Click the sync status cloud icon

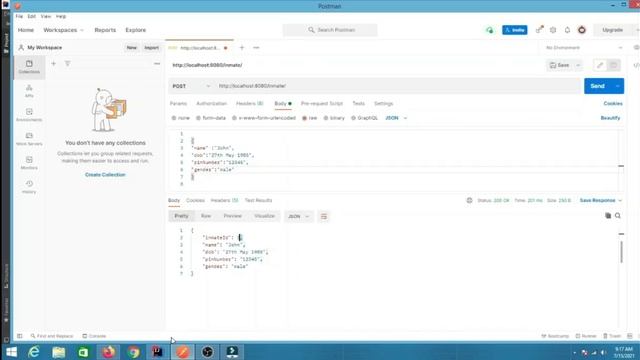point(489,30)
